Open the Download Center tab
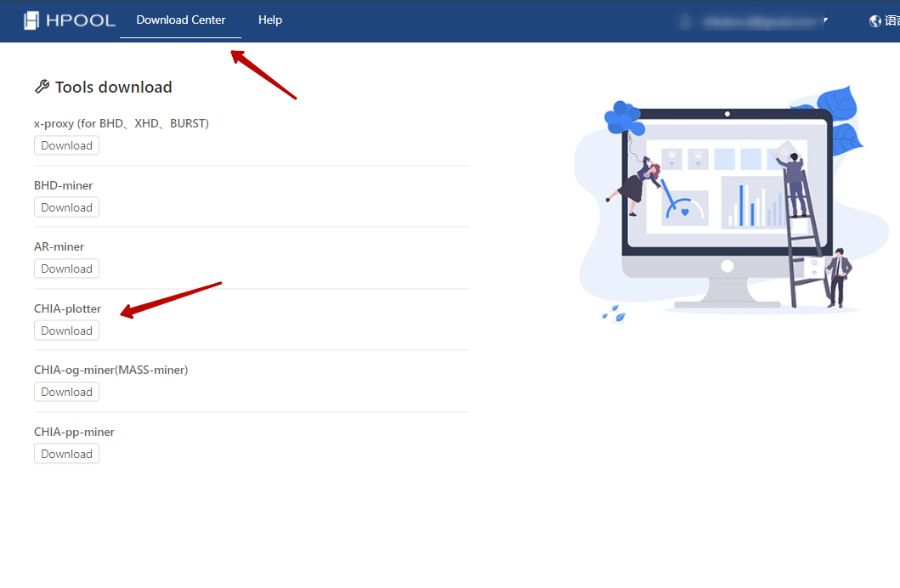Screen dimensions: 900x588 point(181,20)
